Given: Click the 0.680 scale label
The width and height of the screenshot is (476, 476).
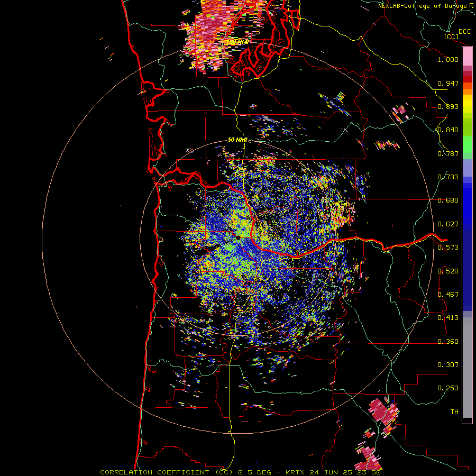Looking at the screenshot, I should coord(448,200).
